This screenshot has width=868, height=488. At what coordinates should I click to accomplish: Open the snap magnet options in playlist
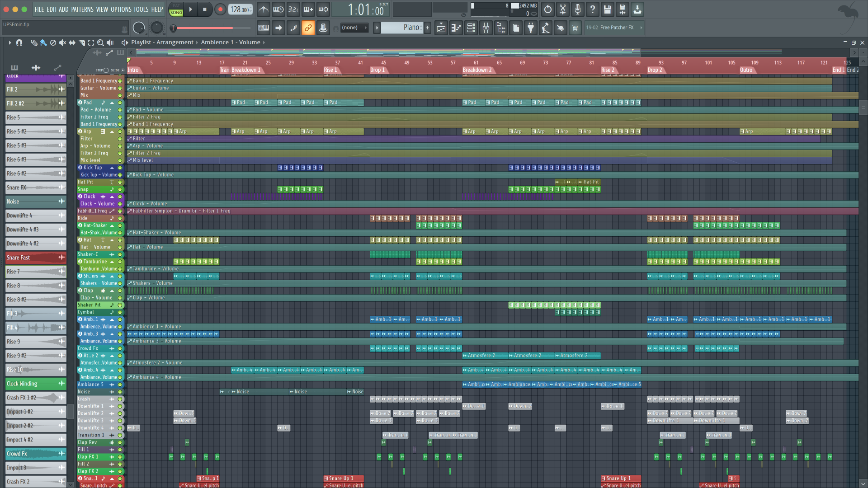point(19,42)
